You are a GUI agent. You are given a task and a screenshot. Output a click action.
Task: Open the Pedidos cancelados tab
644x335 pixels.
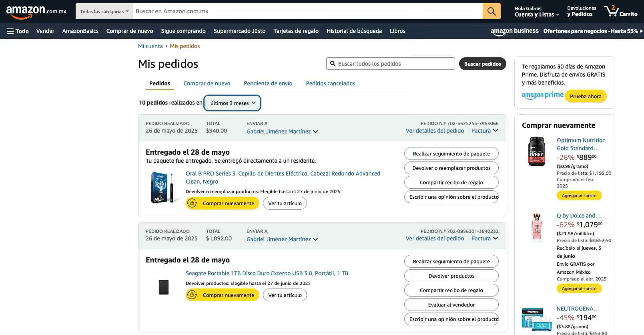[x=331, y=83]
